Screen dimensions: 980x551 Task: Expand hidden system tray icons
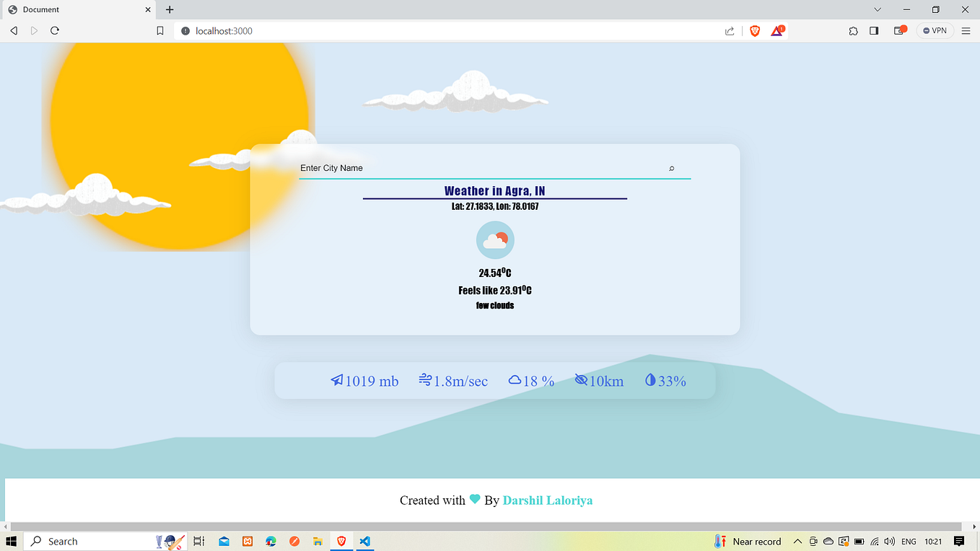797,541
